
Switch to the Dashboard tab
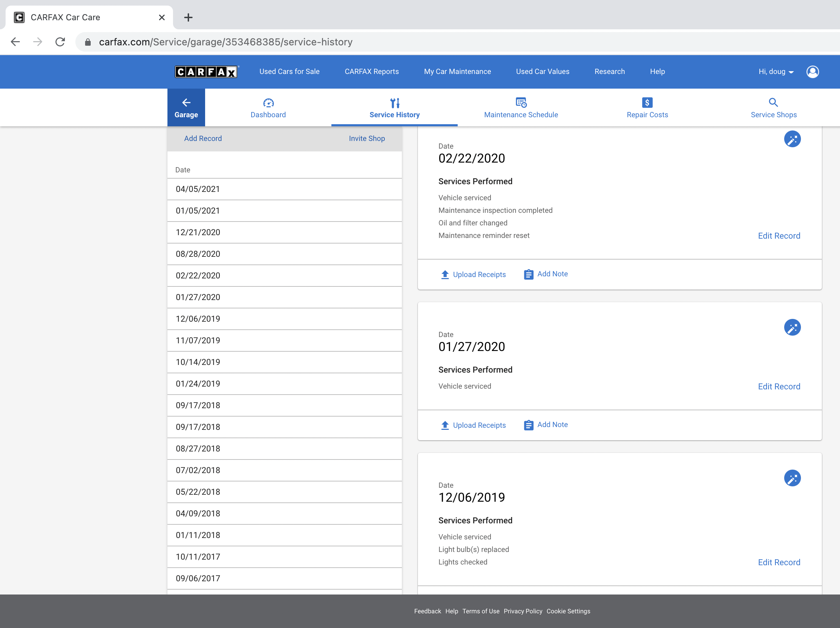(268, 108)
